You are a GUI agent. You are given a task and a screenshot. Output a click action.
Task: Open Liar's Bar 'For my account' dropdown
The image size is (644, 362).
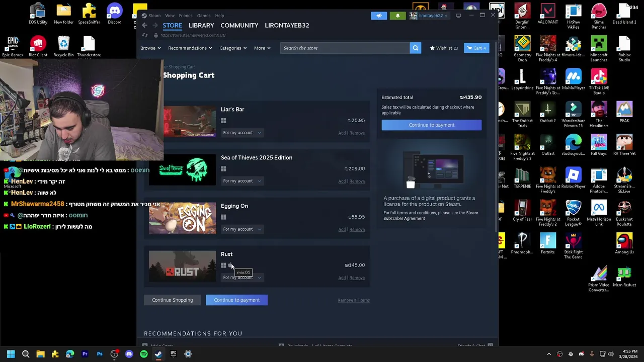tap(242, 133)
